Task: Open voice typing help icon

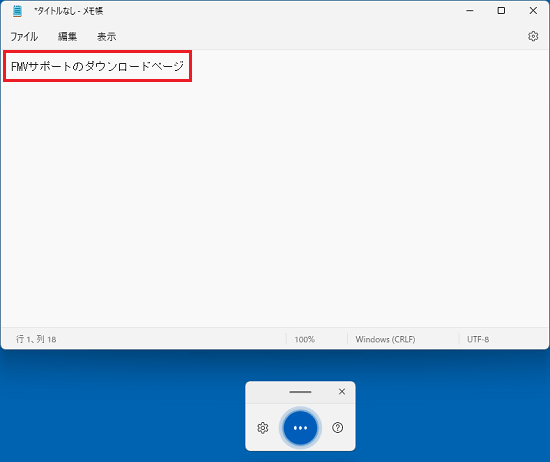Action: (337, 428)
